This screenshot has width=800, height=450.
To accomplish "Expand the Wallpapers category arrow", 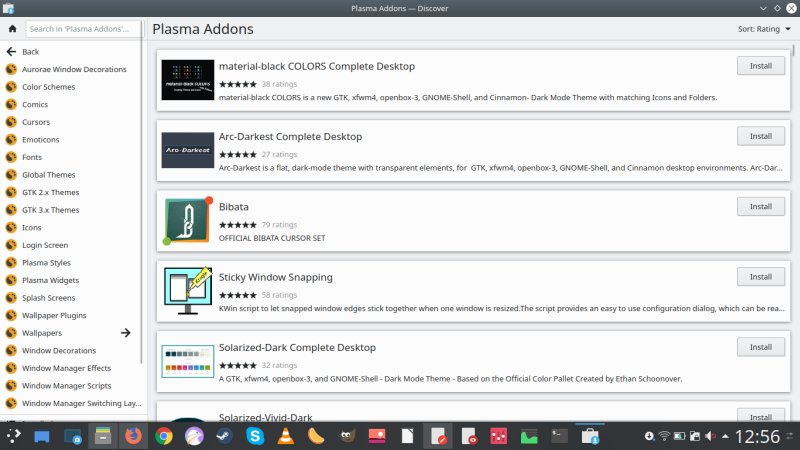I will coord(126,333).
